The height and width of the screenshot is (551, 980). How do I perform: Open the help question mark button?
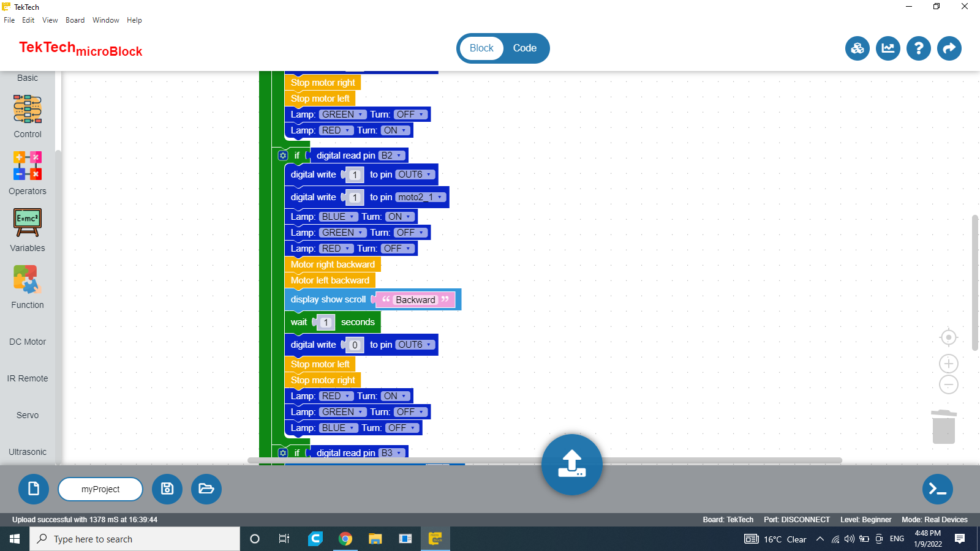click(919, 48)
